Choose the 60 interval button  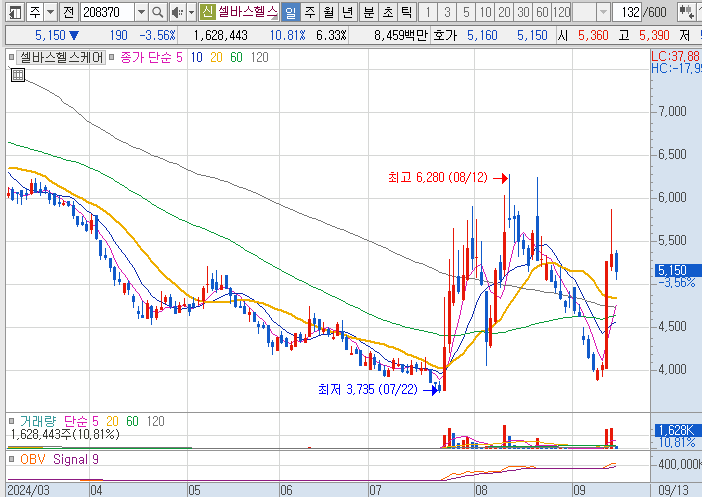tap(542, 12)
